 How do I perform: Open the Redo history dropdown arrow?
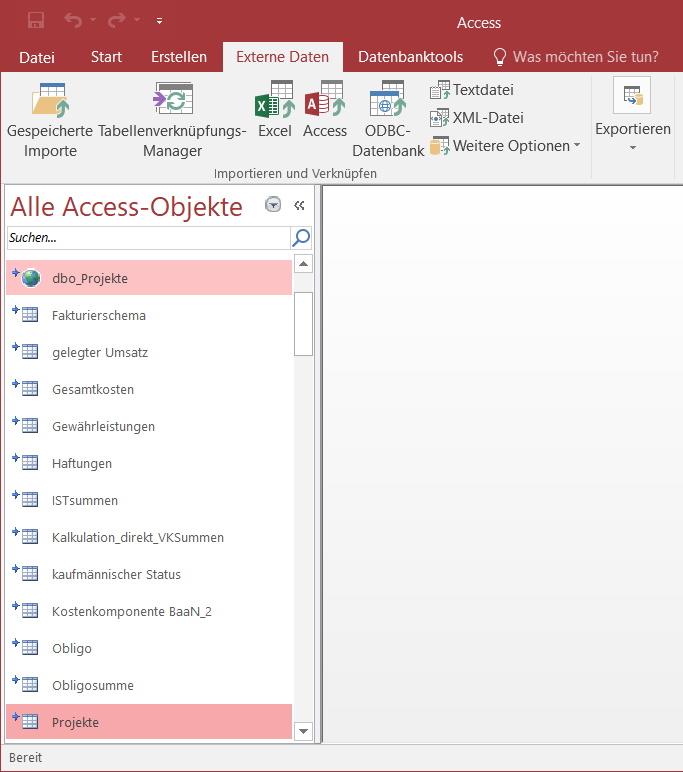(137, 21)
